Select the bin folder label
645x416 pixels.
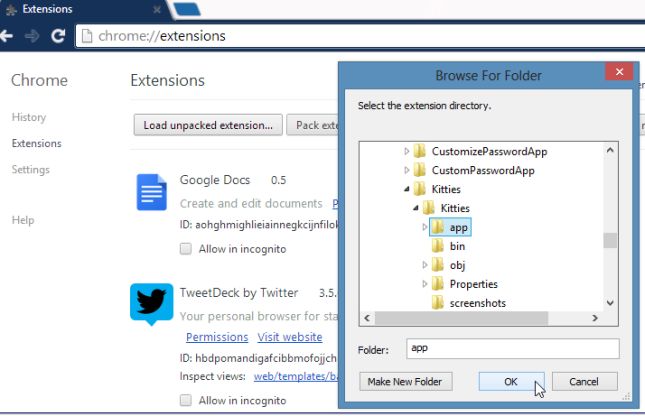pyautogui.click(x=457, y=246)
